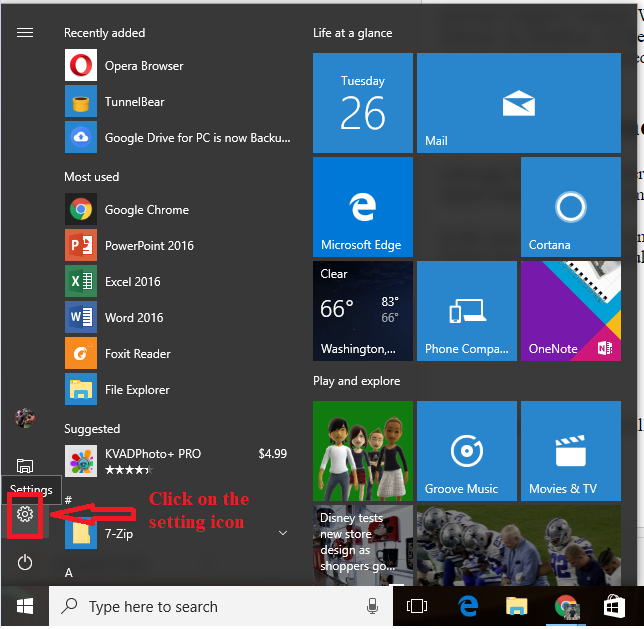Click the 'Life at a glance' group header
The width and height of the screenshot is (644, 629).
(352, 33)
